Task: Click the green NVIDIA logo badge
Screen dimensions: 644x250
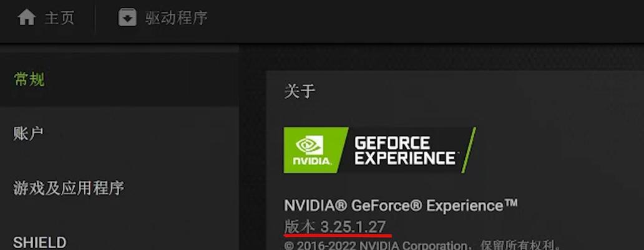Action: (x=316, y=149)
